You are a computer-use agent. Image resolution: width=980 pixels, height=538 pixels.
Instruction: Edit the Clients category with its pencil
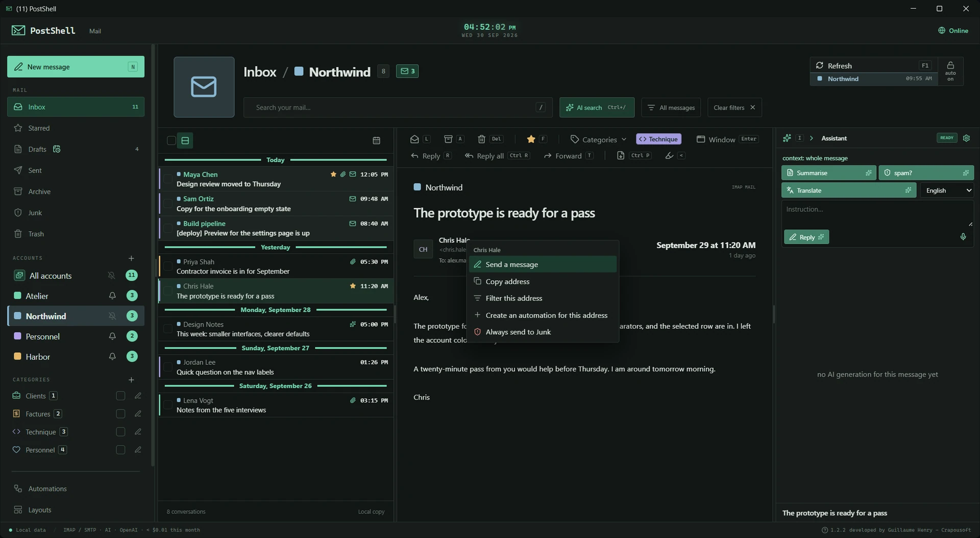coord(138,396)
